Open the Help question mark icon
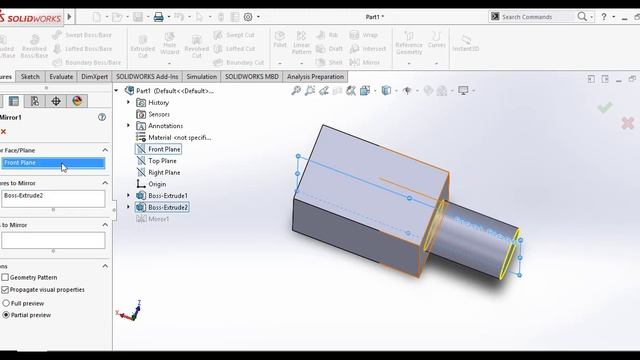 click(604, 17)
